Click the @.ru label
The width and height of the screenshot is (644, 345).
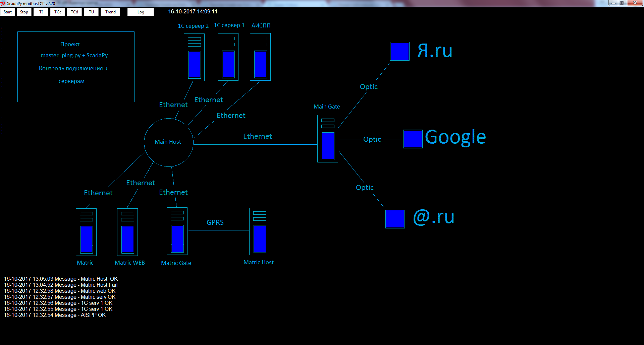tap(434, 217)
